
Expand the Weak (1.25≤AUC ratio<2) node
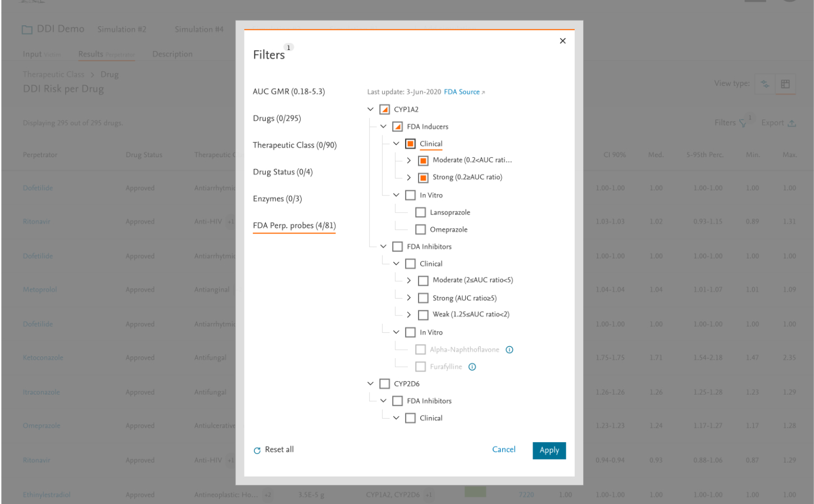[x=408, y=315]
